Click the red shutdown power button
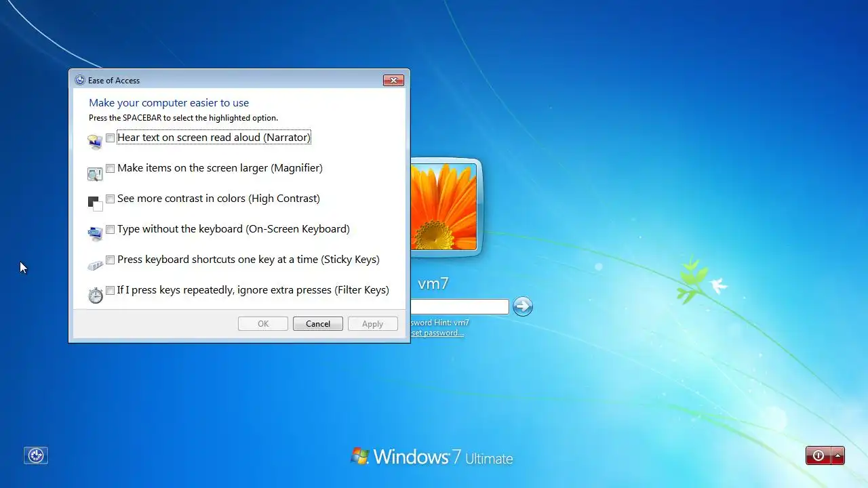Screen dimensions: 868x488 point(818,455)
